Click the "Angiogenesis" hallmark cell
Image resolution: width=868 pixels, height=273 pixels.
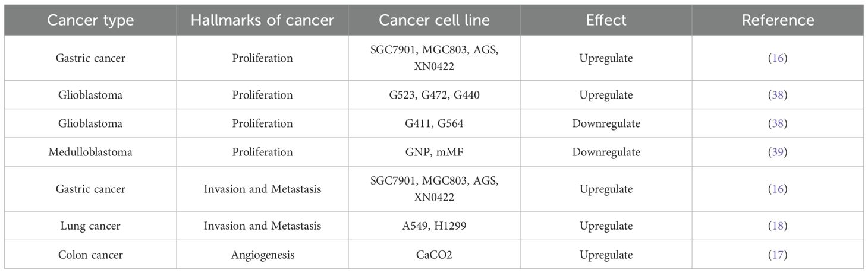(262, 255)
